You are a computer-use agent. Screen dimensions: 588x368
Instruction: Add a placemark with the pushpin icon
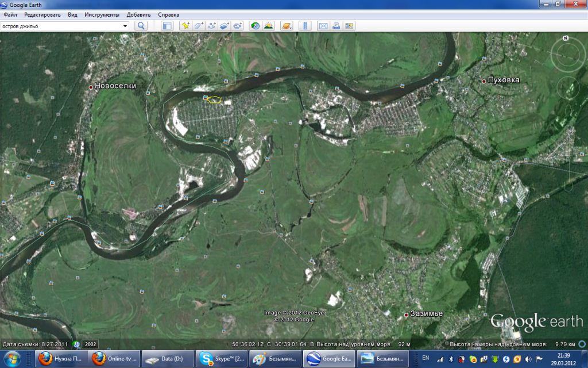pos(185,26)
